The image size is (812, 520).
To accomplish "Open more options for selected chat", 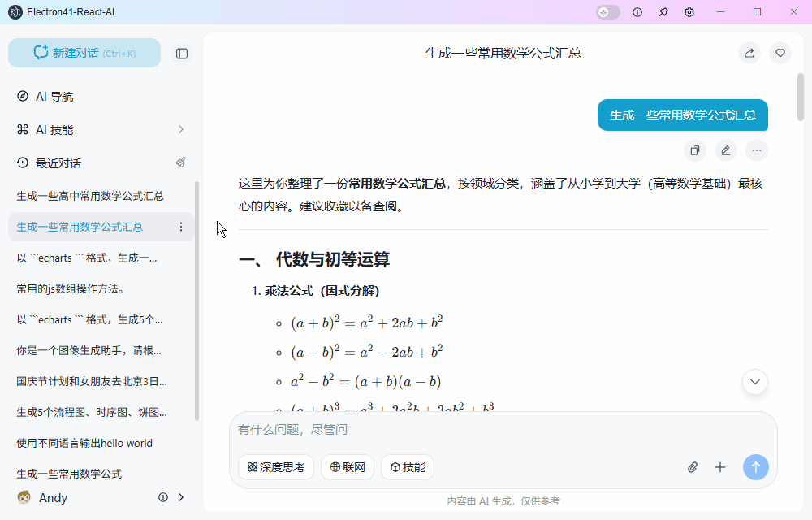I will [181, 227].
